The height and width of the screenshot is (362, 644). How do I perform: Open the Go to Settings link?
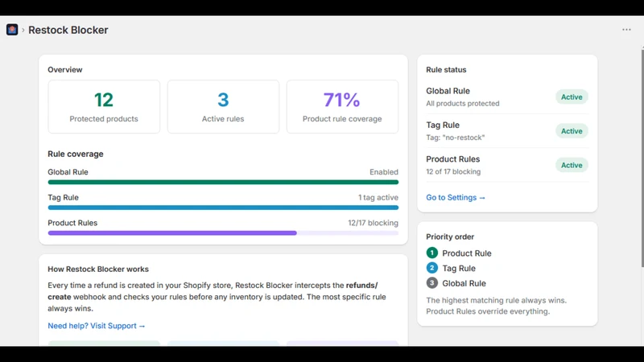pos(456,197)
